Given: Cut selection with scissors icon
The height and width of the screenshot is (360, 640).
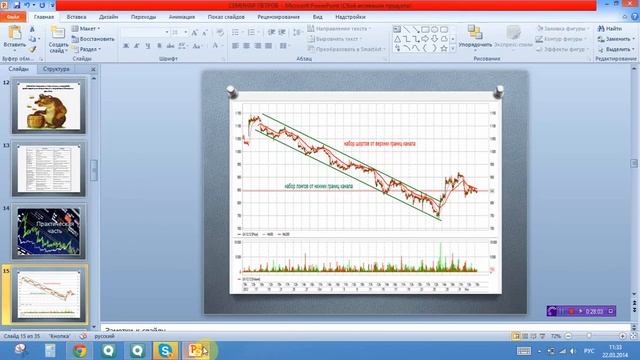Looking at the screenshot, I should pos(32,29).
